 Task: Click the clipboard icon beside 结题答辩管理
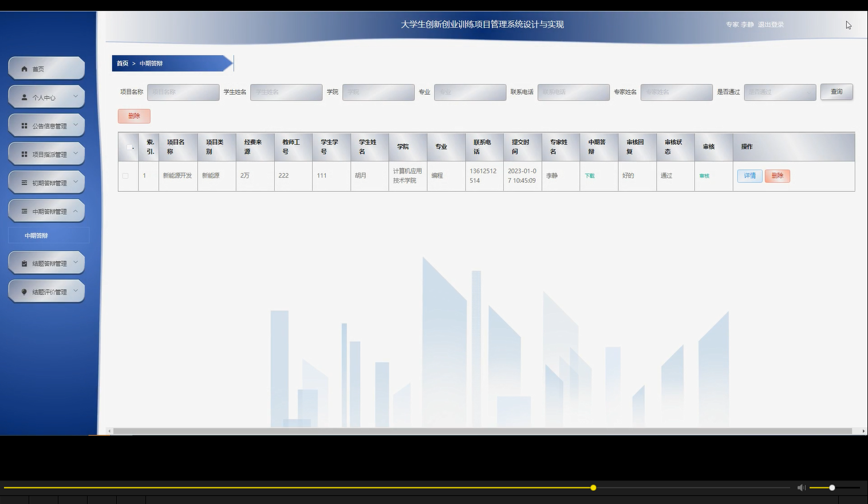click(x=24, y=263)
